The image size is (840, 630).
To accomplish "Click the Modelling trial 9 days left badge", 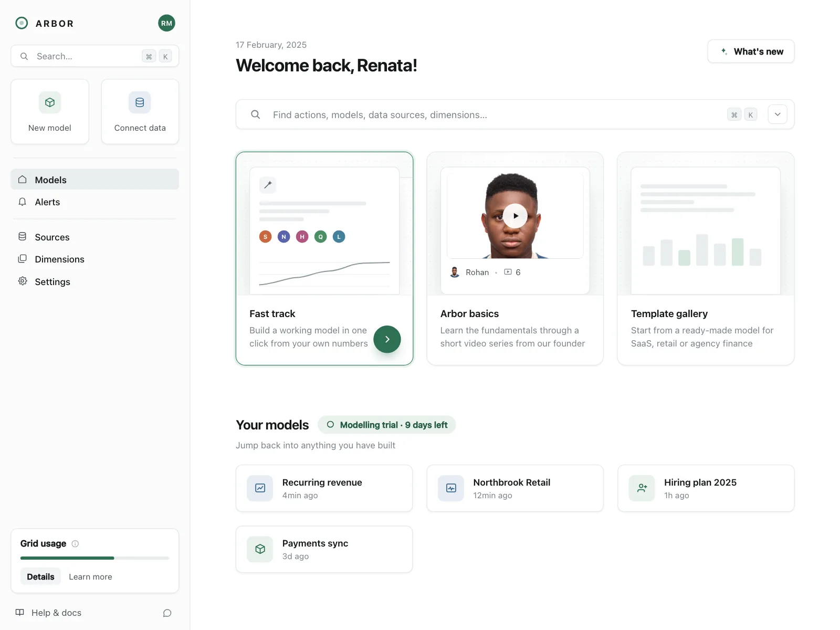I will [387, 425].
